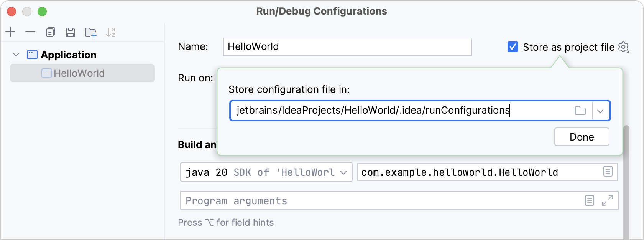Select HelloWorld configuration in the tree
Image resolution: width=644 pixels, height=240 pixels.
pos(82,73)
